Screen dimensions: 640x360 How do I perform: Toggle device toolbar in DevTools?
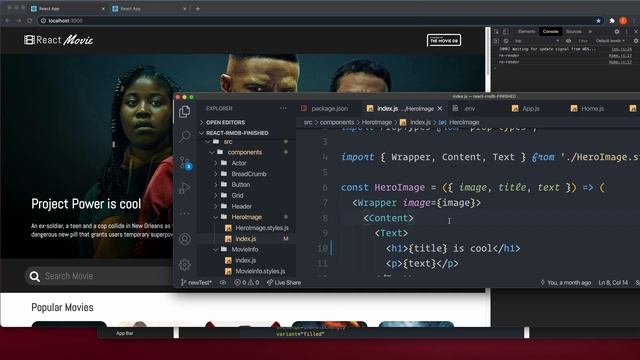506,31
